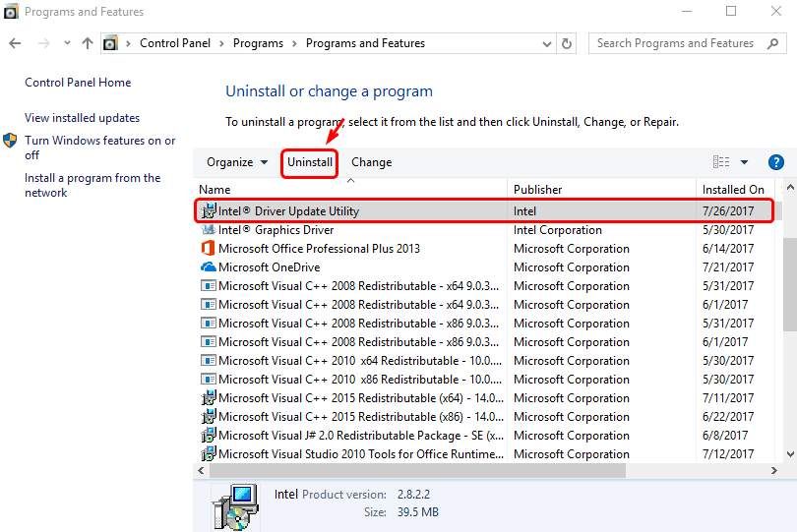Click the Intel Graphics Driver icon
This screenshot has width=797, height=532.
208,230
